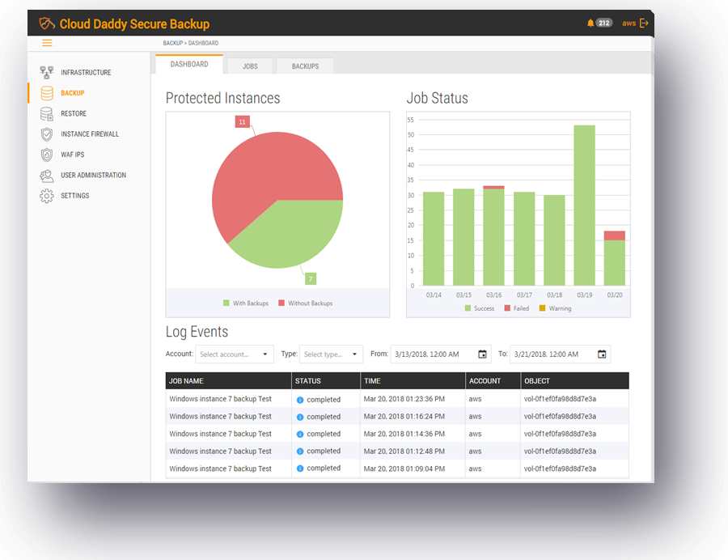The image size is (728, 560).
Task: Click the aws account name in header
Action: pos(629,23)
